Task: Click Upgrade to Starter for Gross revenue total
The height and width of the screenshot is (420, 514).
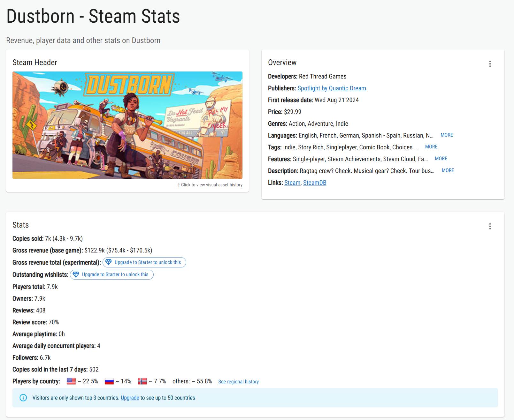Action: [144, 262]
